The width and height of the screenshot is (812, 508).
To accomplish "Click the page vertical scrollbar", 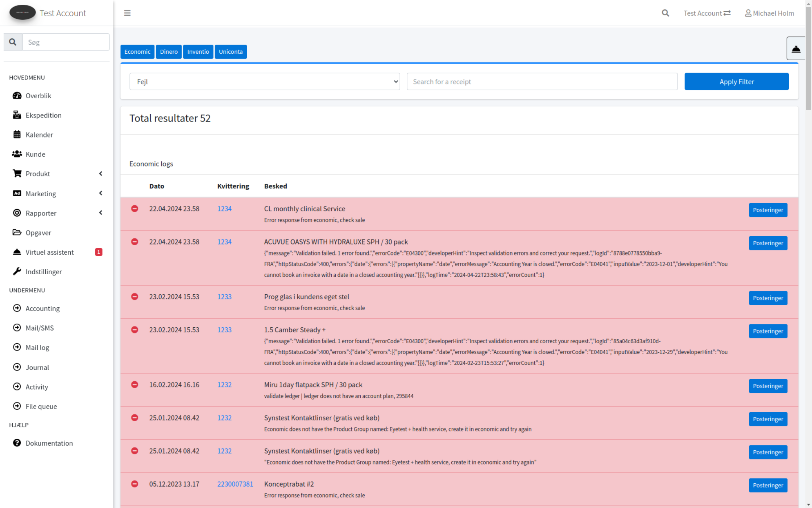I will click(x=808, y=58).
